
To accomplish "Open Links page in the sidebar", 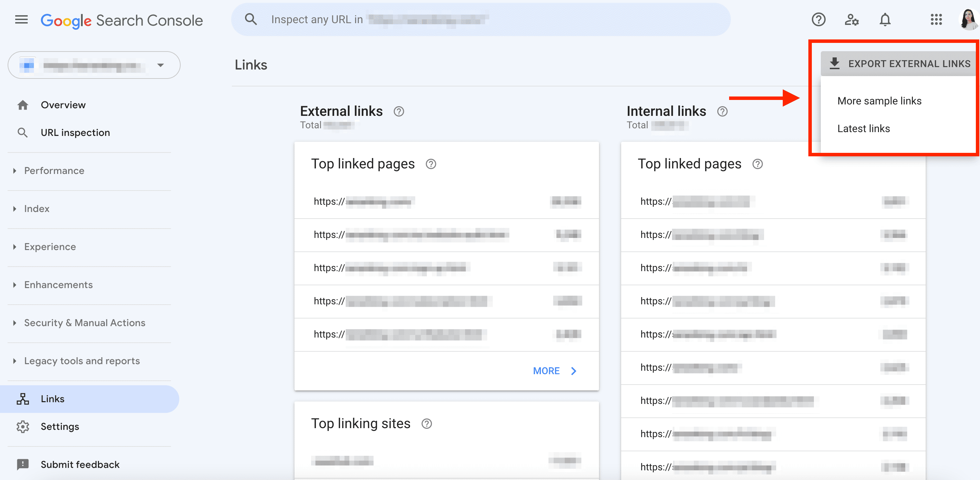I will (89, 399).
